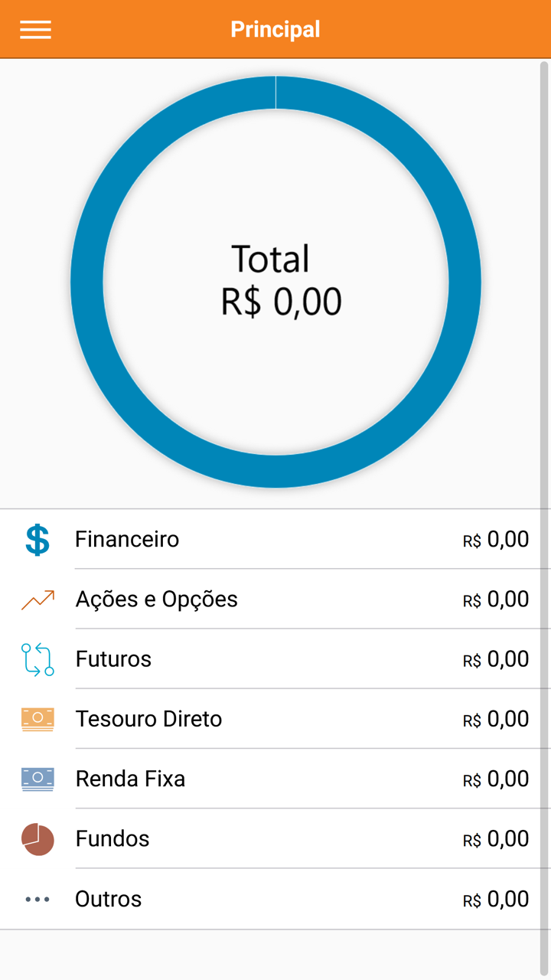Open the hamburger navigation menu
This screenshot has height=980, width=551.
(x=35, y=30)
